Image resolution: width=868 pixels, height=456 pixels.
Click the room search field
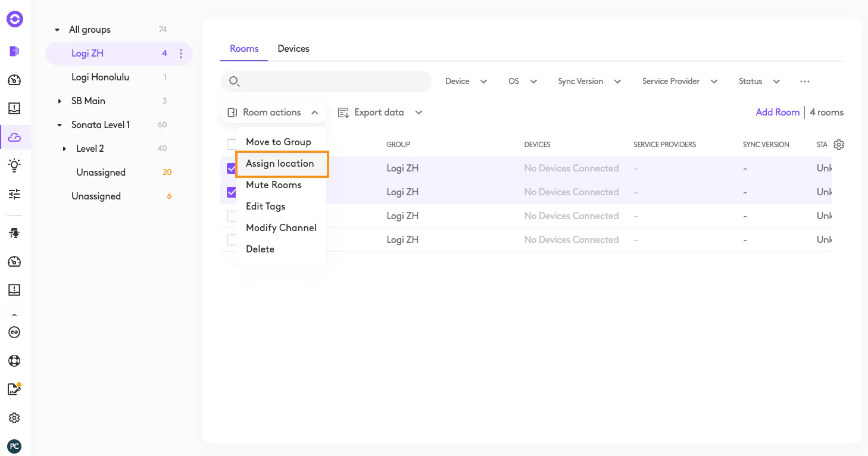(333, 82)
